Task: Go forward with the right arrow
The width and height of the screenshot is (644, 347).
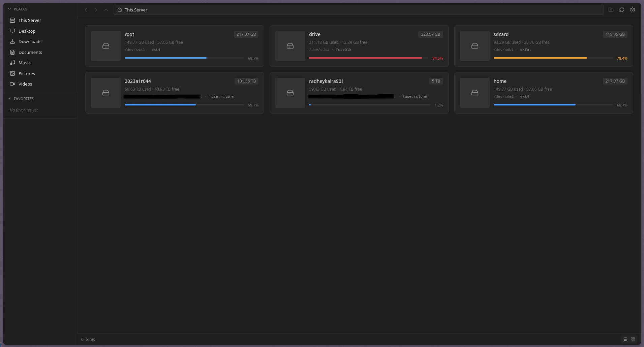Action: point(96,10)
